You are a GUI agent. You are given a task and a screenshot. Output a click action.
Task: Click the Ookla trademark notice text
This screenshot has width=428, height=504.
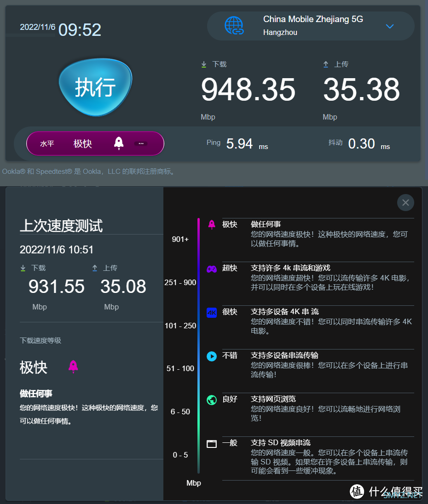tap(89, 172)
